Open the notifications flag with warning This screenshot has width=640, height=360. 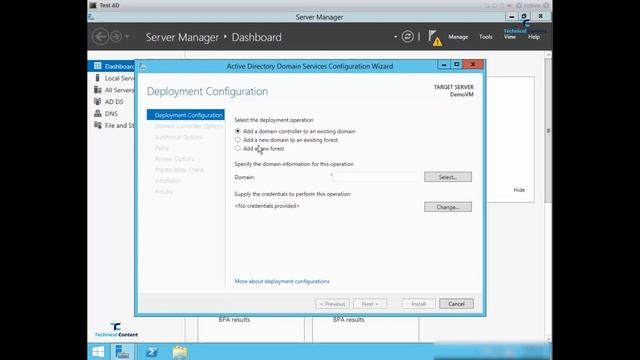[435, 38]
